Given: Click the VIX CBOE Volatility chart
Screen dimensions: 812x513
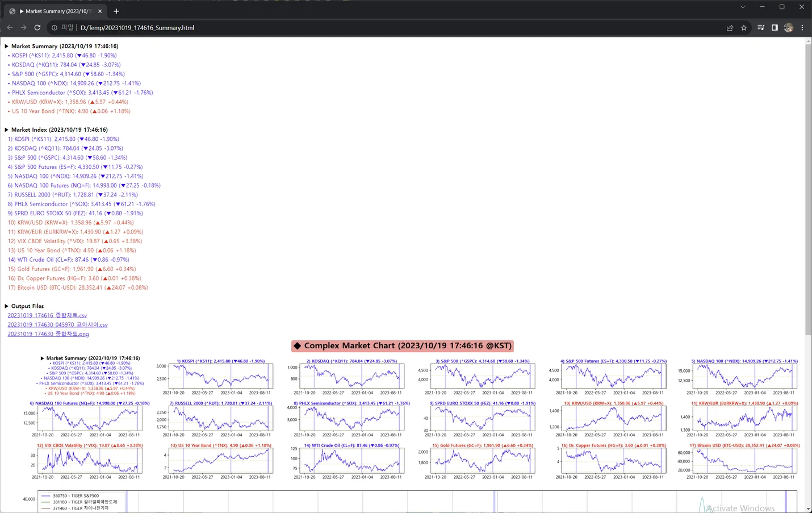Looking at the screenshot, I should (90, 461).
